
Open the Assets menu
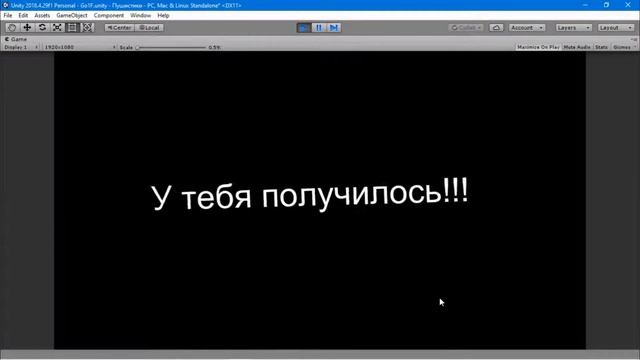click(42, 16)
